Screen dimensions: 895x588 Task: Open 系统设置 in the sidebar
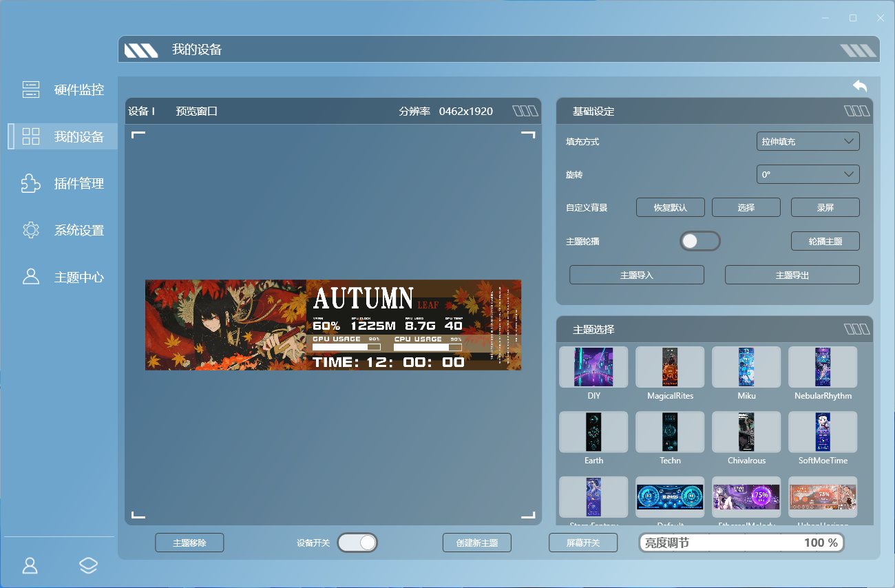[x=63, y=230]
